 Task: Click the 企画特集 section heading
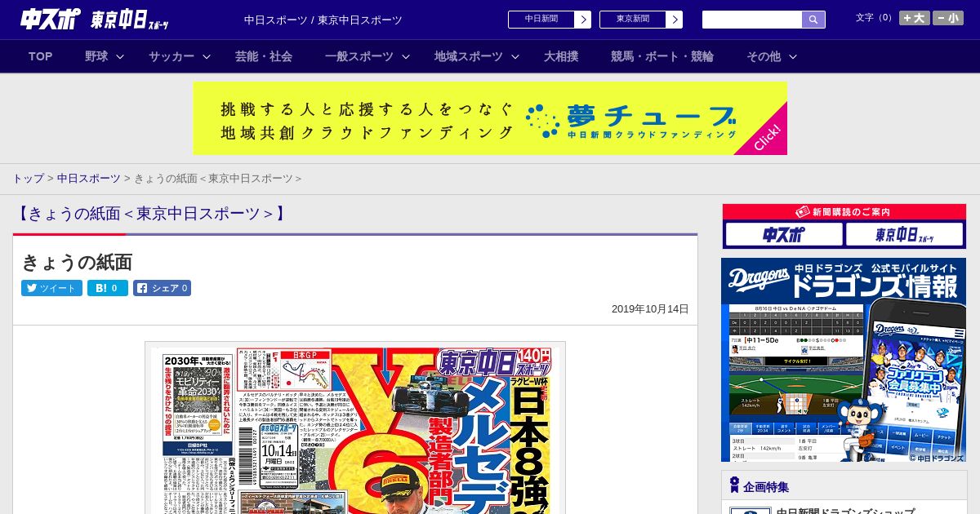click(x=766, y=487)
